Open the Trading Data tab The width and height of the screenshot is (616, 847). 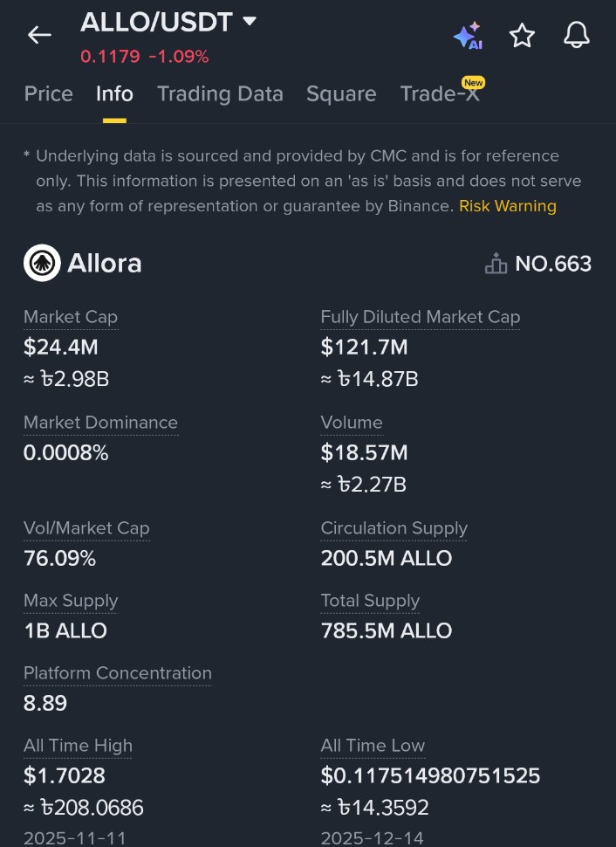pyautogui.click(x=220, y=94)
